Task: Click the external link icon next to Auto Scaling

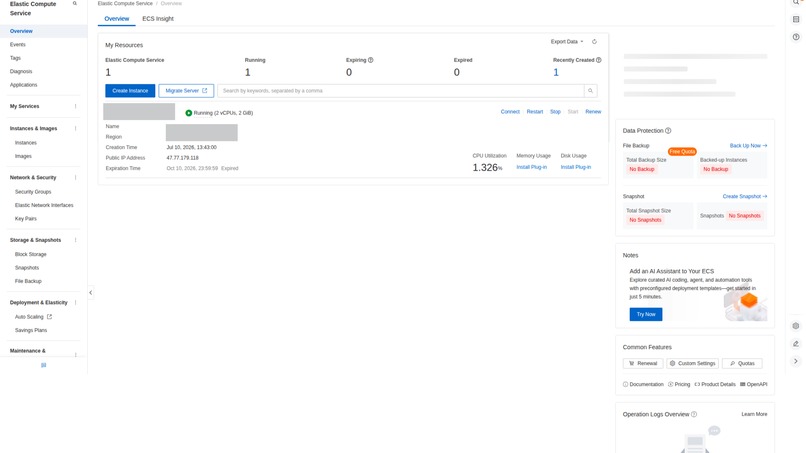Action: click(x=49, y=317)
